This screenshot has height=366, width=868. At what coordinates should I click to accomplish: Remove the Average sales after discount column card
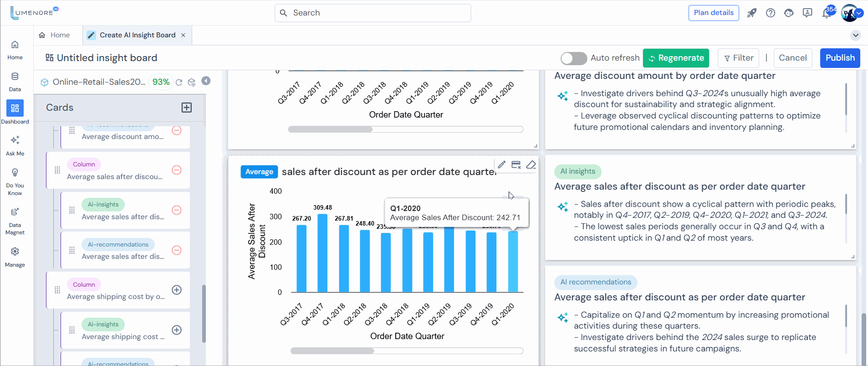click(x=177, y=170)
